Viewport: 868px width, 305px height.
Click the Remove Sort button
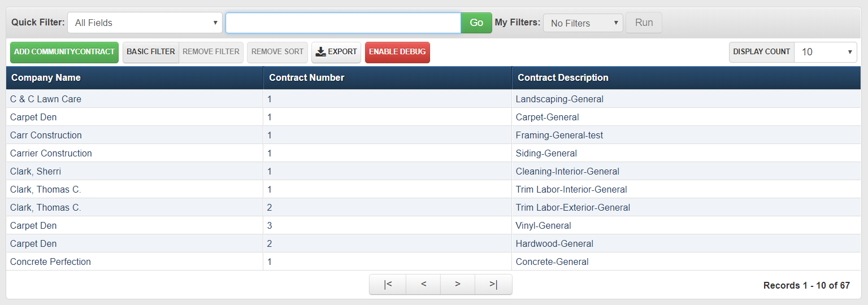(x=277, y=52)
